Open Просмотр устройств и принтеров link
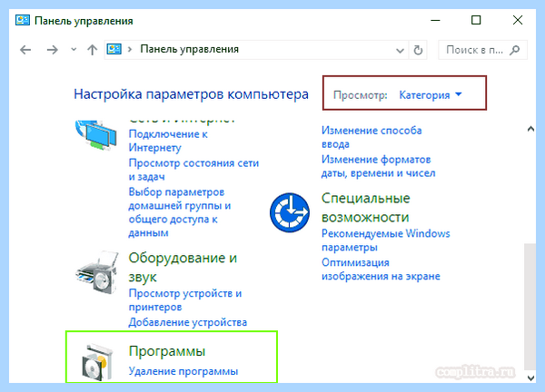Viewport: 545px width, 392px height. coord(185,300)
